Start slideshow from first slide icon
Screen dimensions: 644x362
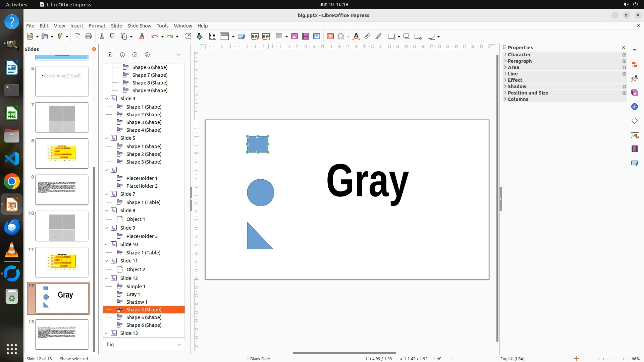(255, 37)
